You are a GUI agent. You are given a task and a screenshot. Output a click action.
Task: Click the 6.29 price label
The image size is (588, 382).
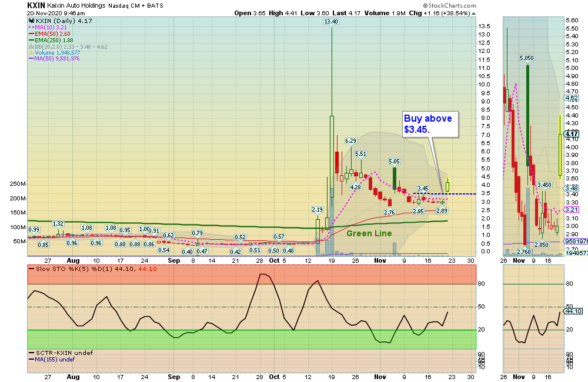(x=350, y=141)
